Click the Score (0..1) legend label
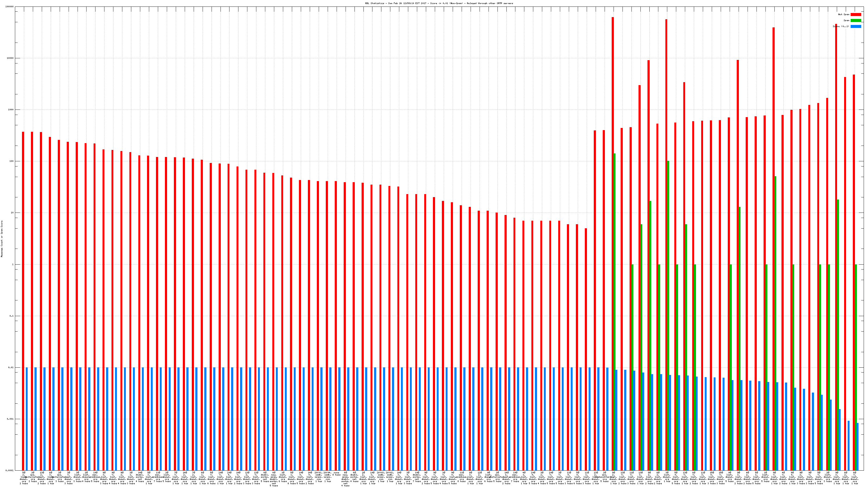The image size is (868, 488). tap(841, 26)
